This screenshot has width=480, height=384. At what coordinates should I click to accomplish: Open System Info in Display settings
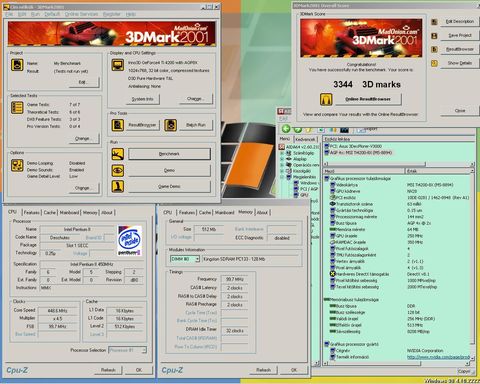[143, 99]
